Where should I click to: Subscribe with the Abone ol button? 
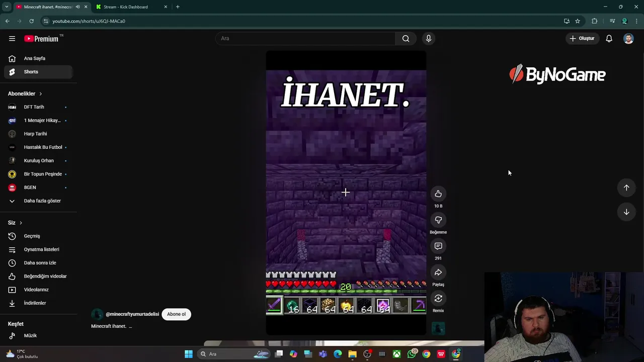(x=176, y=314)
